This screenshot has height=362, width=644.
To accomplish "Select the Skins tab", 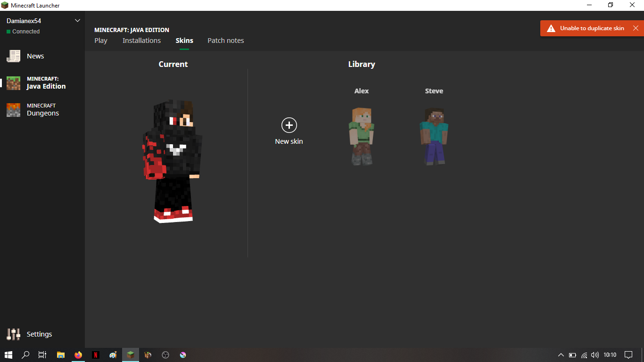I will point(184,41).
